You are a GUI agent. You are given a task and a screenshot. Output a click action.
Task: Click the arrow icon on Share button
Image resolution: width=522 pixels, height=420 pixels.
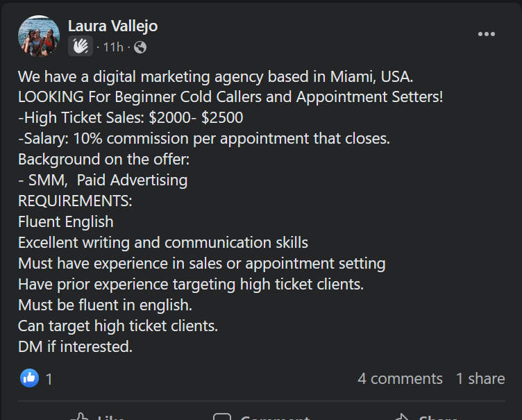(401, 417)
